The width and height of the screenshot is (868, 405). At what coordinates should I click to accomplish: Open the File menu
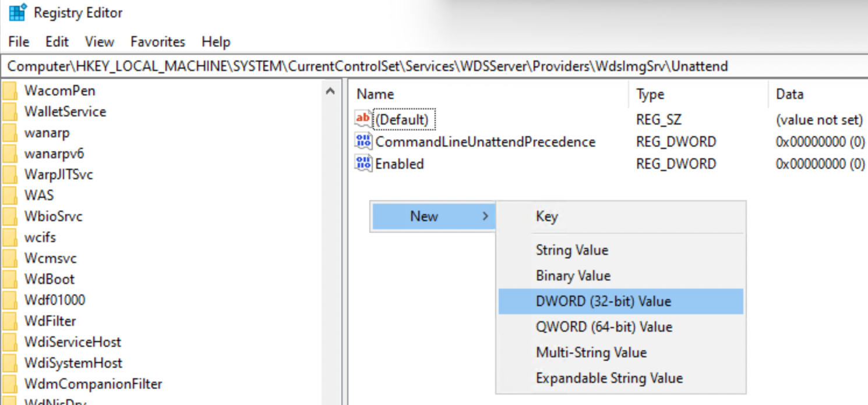coord(19,42)
